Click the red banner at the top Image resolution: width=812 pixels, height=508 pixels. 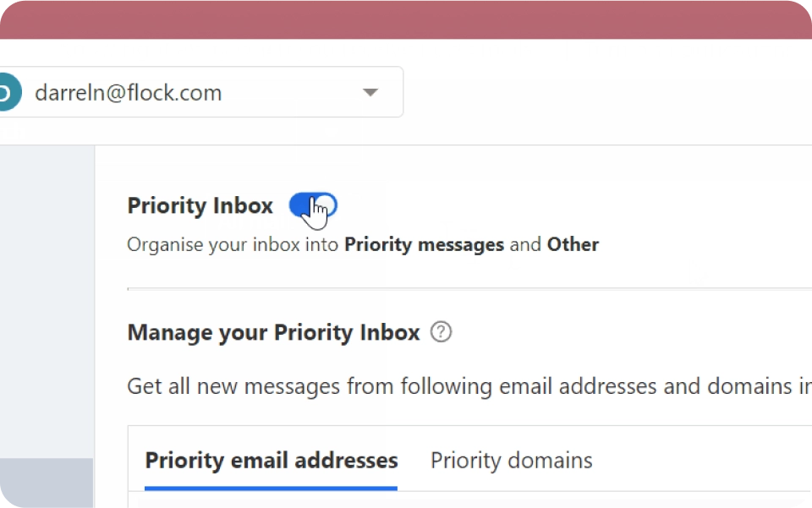(x=406, y=19)
